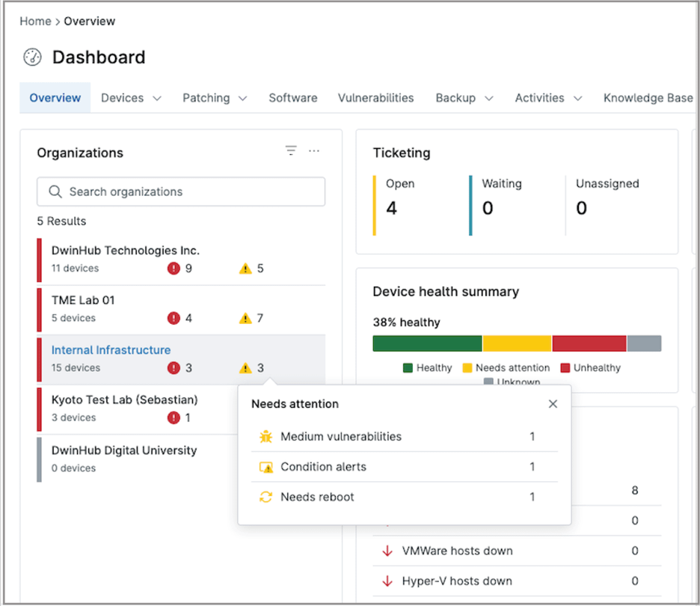This screenshot has height=606, width=700.
Task: Click the Condition alerts icon
Action: pos(265,466)
